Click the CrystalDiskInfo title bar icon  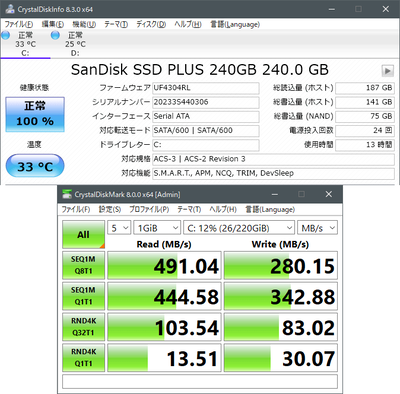10,9
